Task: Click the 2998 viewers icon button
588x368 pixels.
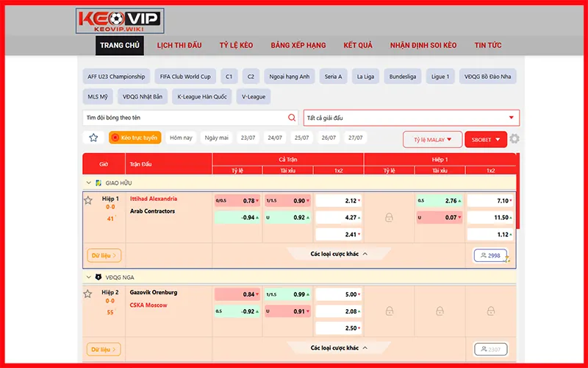Action: point(490,255)
